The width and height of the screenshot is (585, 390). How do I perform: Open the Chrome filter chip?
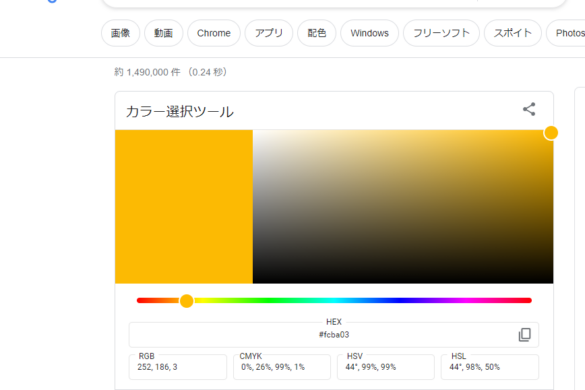pyautogui.click(x=214, y=33)
